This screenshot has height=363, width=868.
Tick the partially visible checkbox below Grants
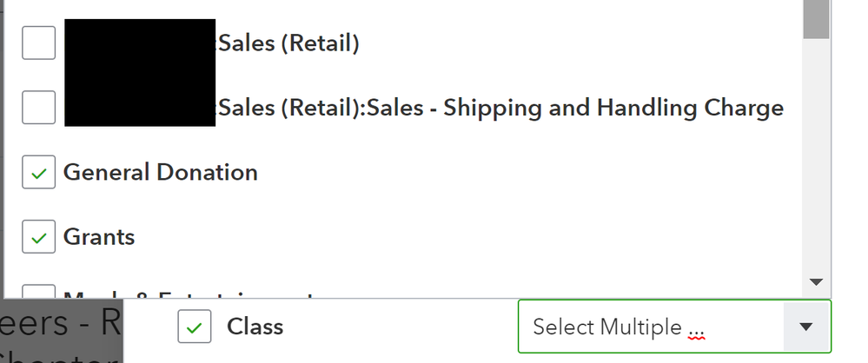tap(38, 293)
